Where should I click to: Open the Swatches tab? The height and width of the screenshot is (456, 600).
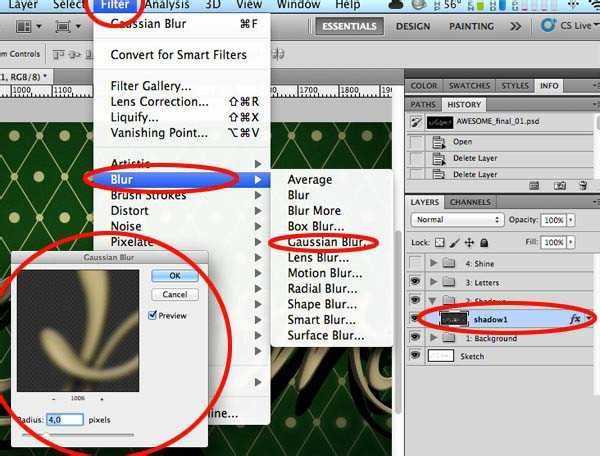point(469,85)
